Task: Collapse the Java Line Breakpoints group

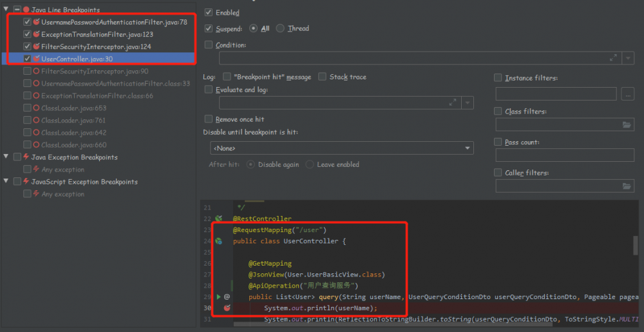Action: click(6, 8)
